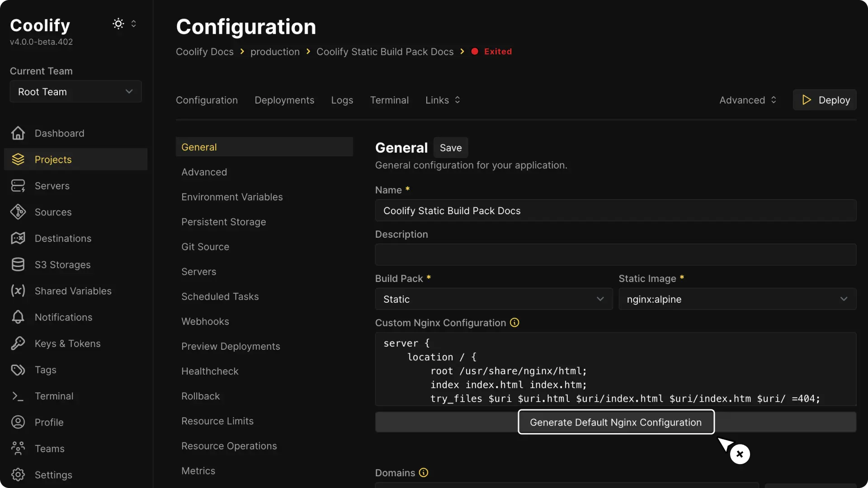Open the Static Image nginx:alpine dropdown
The width and height of the screenshot is (868, 488).
pos(737,299)
